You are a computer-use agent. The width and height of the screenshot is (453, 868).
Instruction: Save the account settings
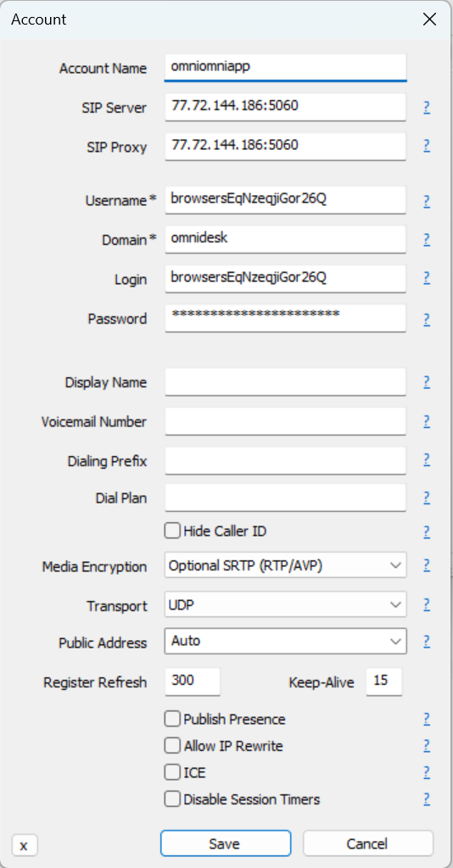[226, 843]
